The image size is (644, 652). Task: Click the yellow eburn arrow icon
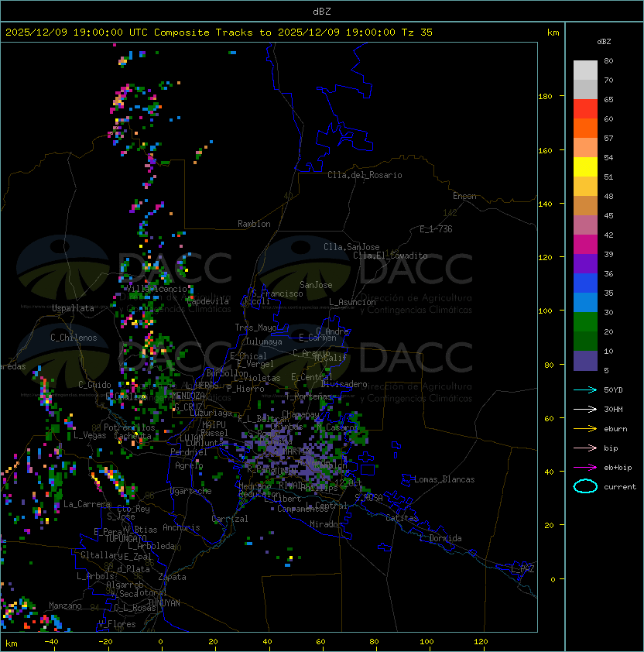click(585, 429)
